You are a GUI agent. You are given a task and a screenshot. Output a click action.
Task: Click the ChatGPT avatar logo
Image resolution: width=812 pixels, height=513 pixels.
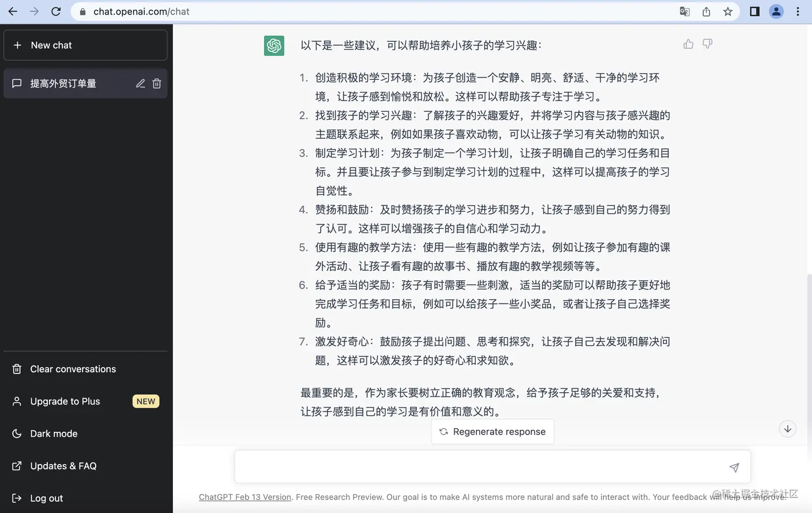point(274,46)
